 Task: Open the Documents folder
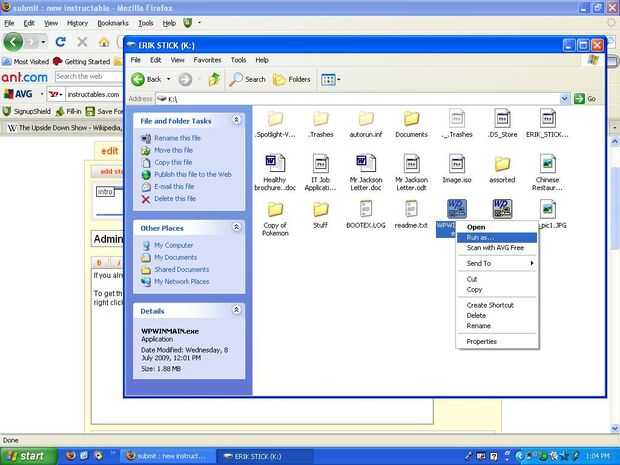click(x=411, y=118)
